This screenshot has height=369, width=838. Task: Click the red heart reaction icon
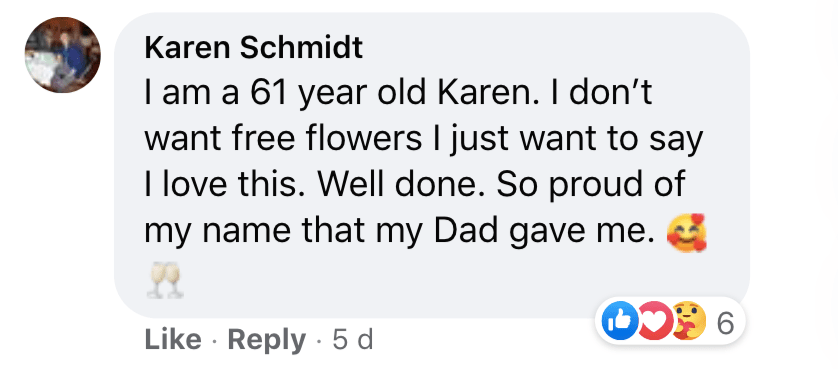pyautogui.click(x=655, y=321)
